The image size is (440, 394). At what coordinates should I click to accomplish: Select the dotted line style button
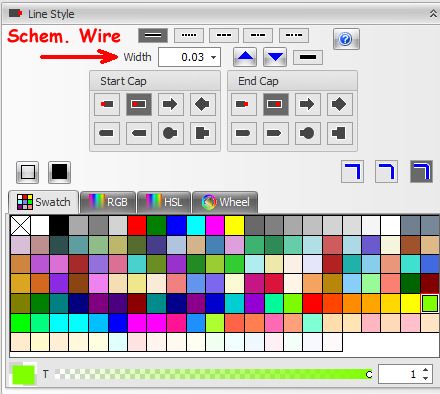[x=189, y=35]
